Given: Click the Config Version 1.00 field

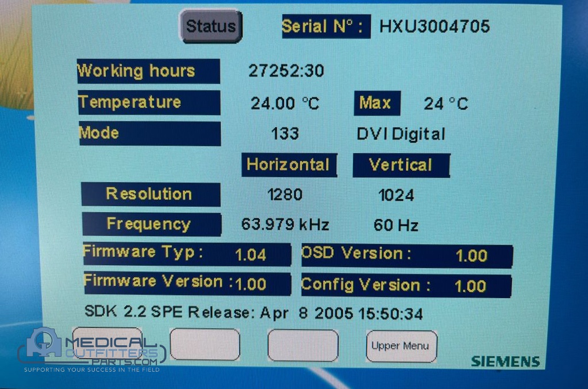Looking at the screenshot, I should coord(406,286).
